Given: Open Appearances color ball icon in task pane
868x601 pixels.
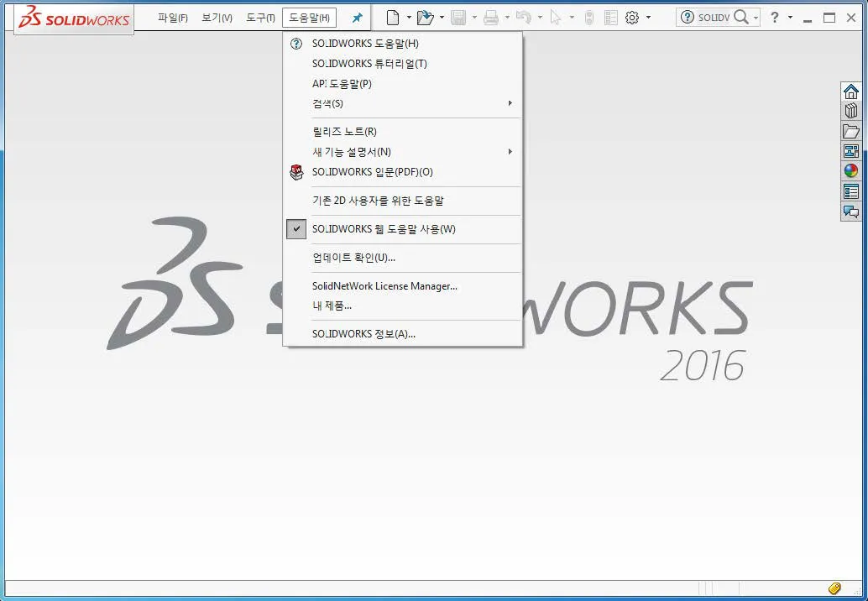Looking at the screenshot, I should point(851,171).
